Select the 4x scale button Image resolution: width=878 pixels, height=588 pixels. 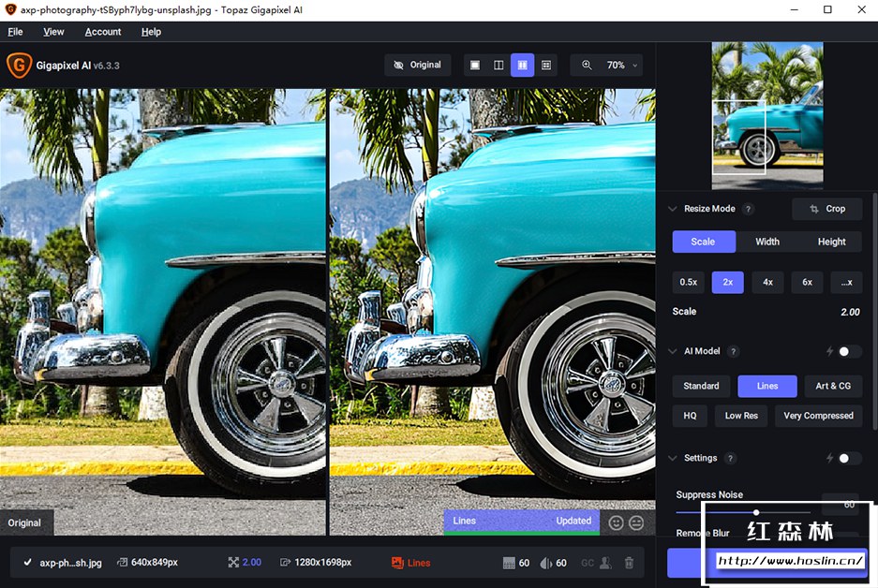767,282
